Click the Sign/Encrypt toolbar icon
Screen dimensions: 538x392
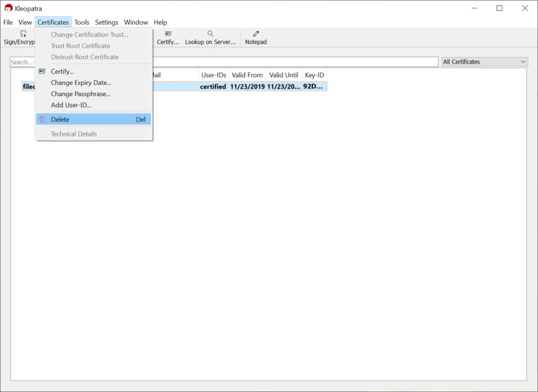point(23,34)
